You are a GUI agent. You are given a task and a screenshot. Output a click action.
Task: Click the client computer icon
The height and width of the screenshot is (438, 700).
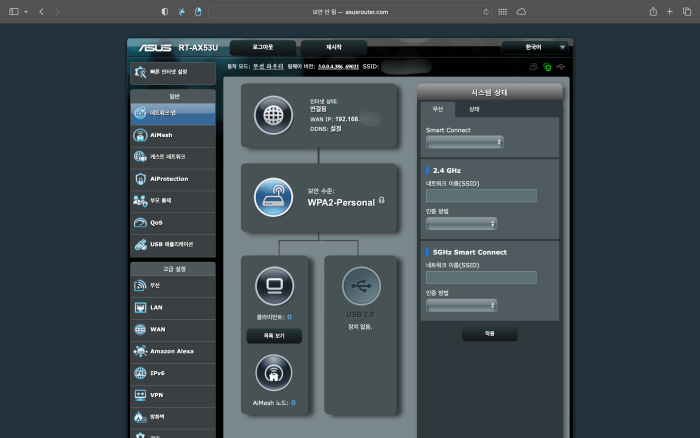274,286
